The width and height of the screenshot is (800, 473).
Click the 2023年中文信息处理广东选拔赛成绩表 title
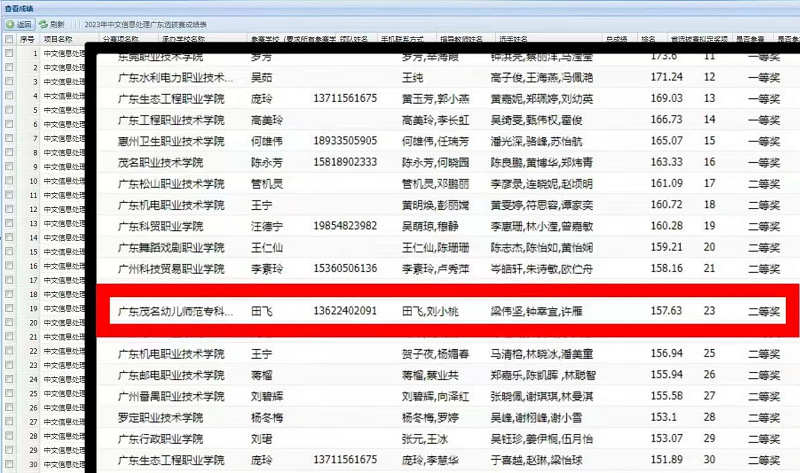click(145, 24)
